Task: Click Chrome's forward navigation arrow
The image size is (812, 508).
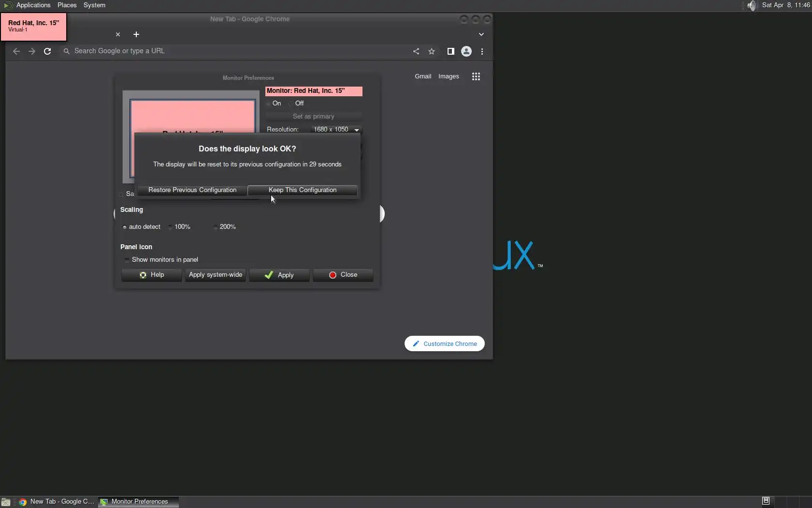Action: 32,51
